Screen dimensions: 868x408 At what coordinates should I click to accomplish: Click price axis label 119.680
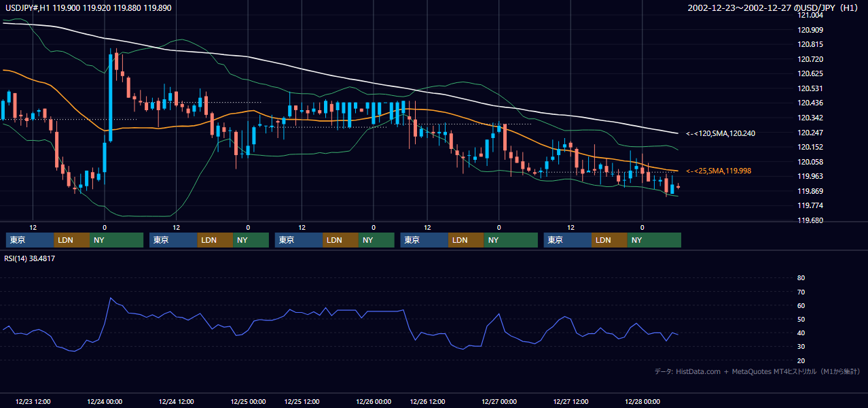tap(810, 220)
